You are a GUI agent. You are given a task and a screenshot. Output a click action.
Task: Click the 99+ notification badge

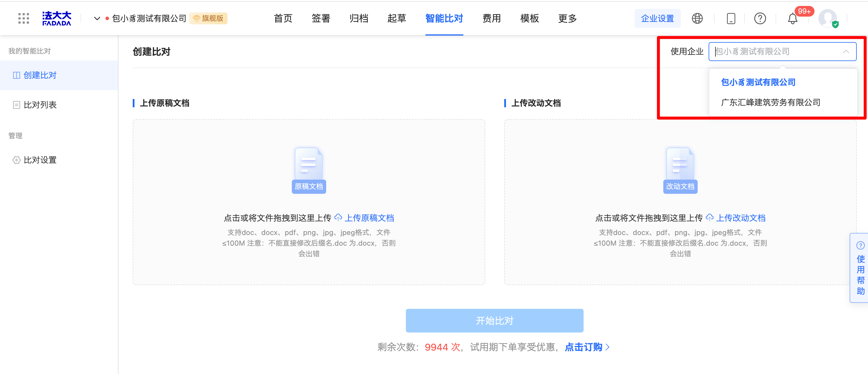(x=804, y=11)
